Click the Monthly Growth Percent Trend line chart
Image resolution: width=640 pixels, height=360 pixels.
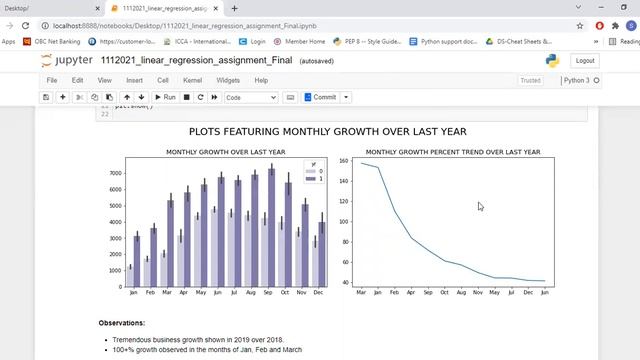pos(453,222)
